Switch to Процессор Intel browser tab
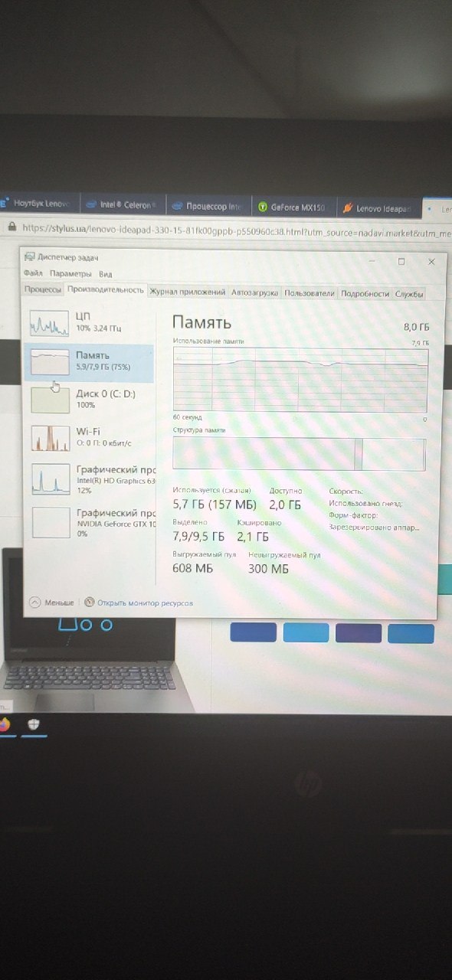 pyautogui.click(x=208, y=206)
